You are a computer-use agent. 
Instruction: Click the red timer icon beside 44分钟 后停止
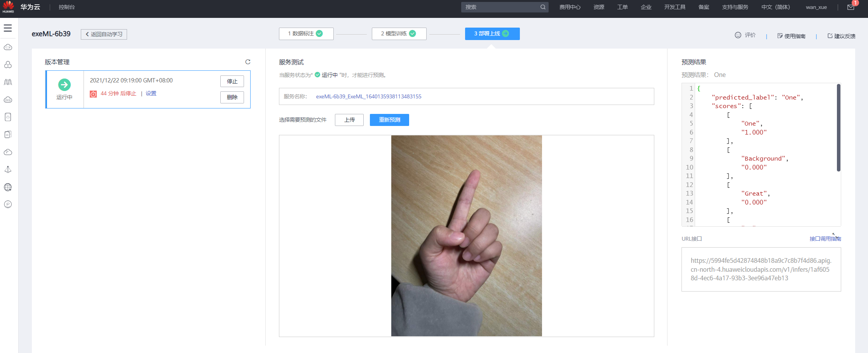[93, 94]
